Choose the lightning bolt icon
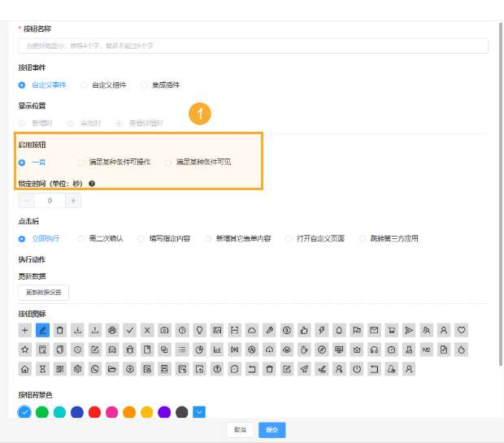This screenshot has height=443, width=504. pos(322,330)
